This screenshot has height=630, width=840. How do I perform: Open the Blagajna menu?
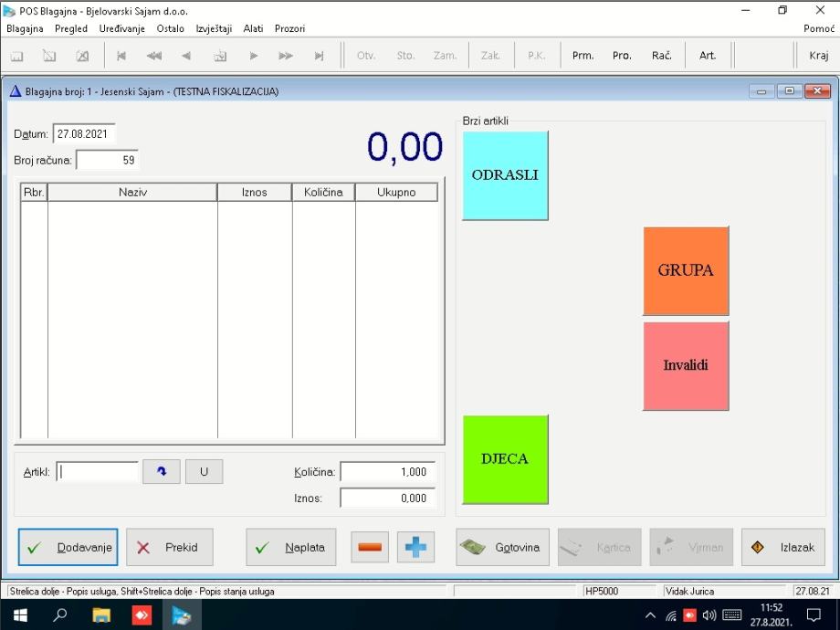(x=25, y=28)
